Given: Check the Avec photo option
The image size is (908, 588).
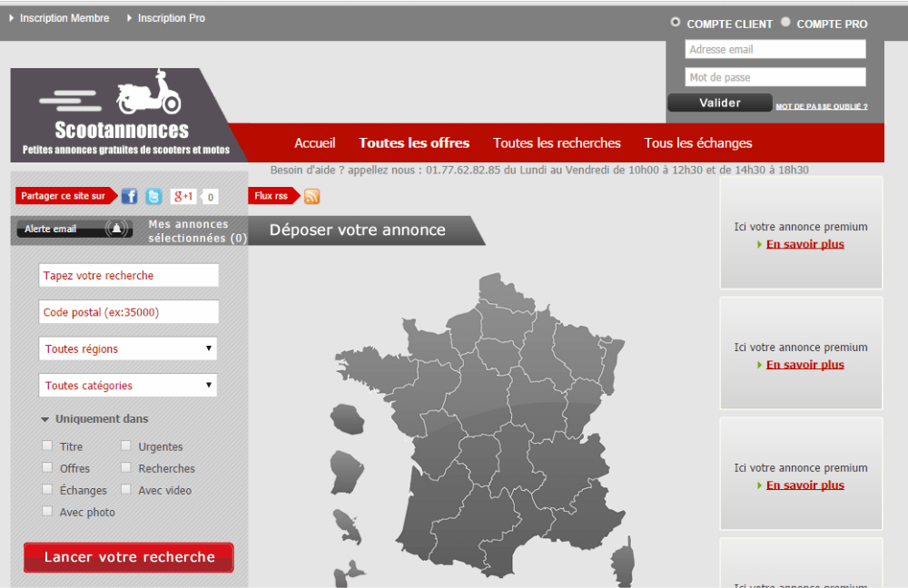Looking at the screenshot, I should click(x=47, y=511).
